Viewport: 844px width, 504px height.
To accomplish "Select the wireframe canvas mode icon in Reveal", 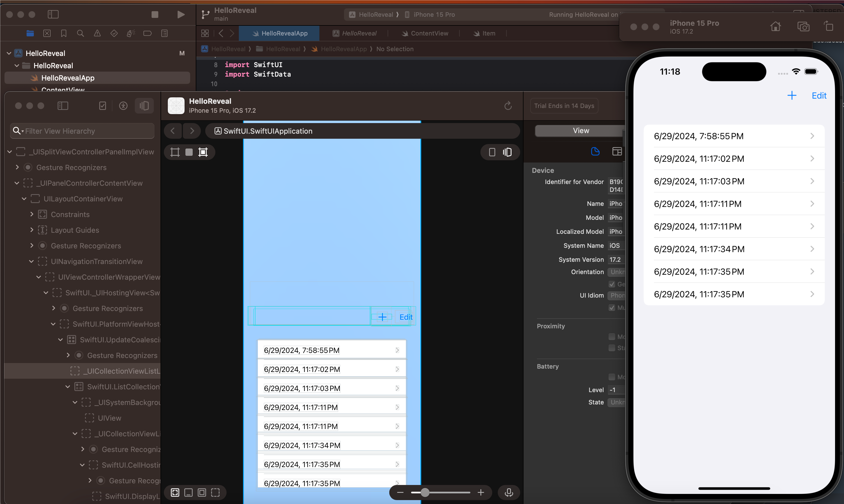I will click(x=175, y=152).
